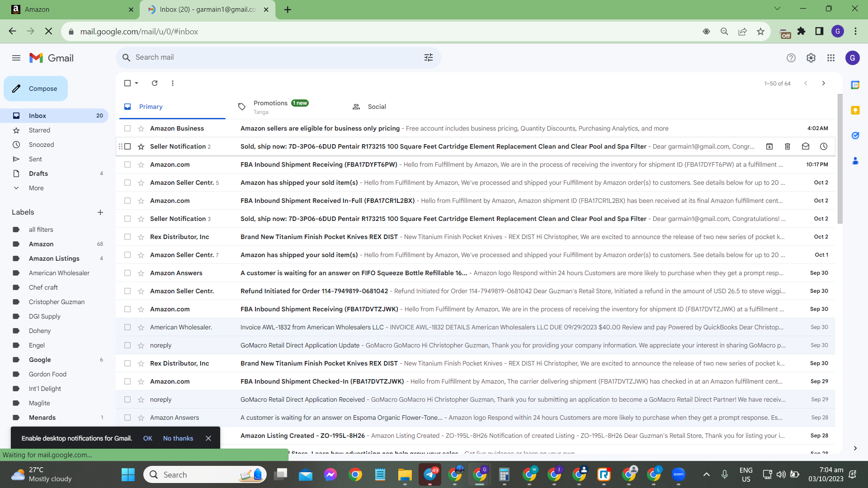Viewport: 868px width, 488px height.
Task: Click the Windows taskbar Search box
Action: click(205, 474)
